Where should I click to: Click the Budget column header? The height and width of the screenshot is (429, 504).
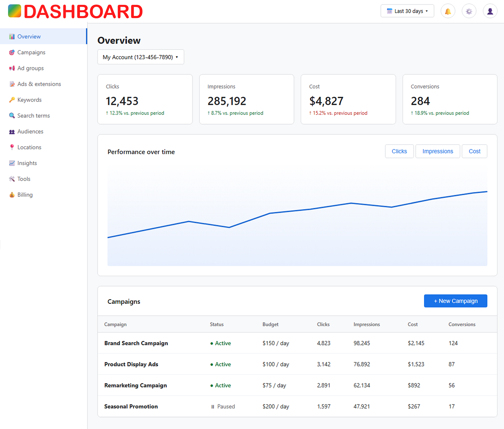[270, 325]
